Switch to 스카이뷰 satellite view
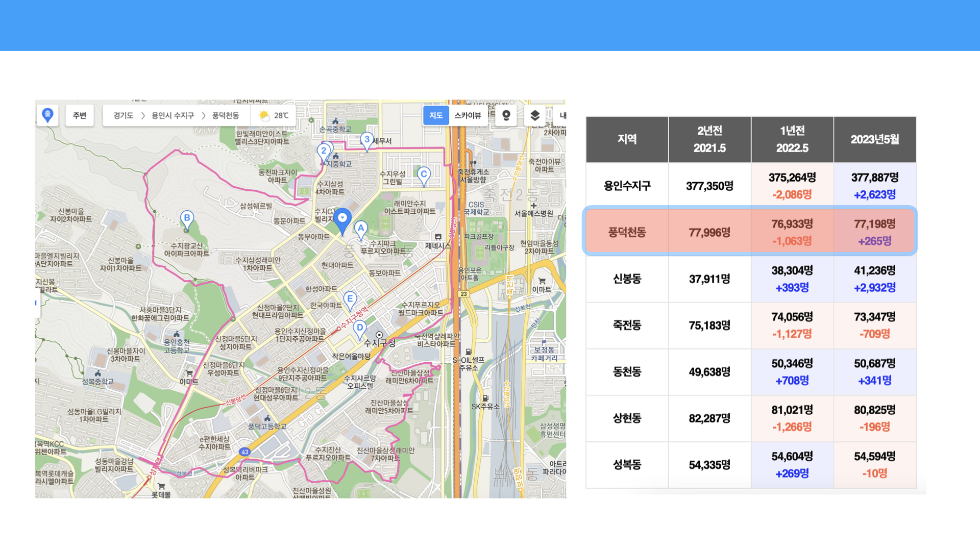980x551 pixels. pyautogui.click(x=468, y=116)
